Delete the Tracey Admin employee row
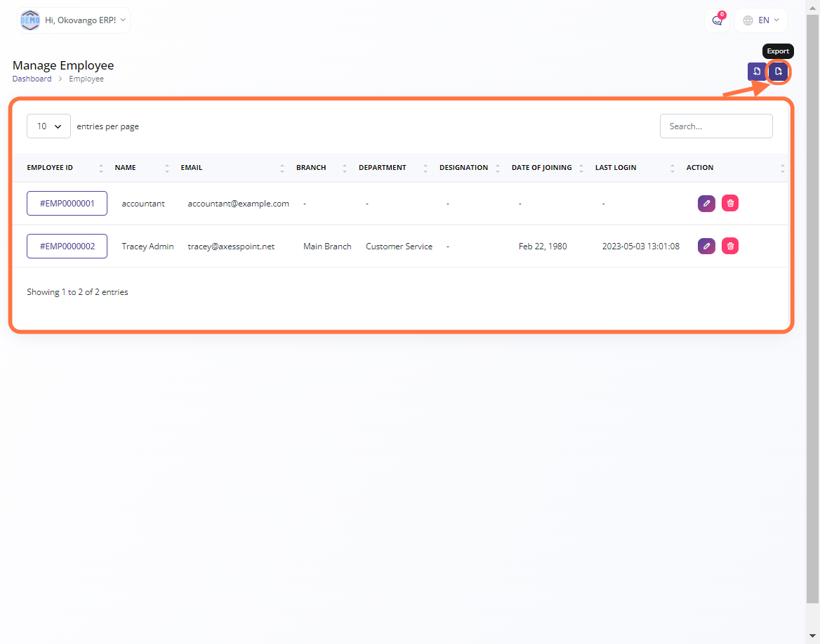 (730, 246)
